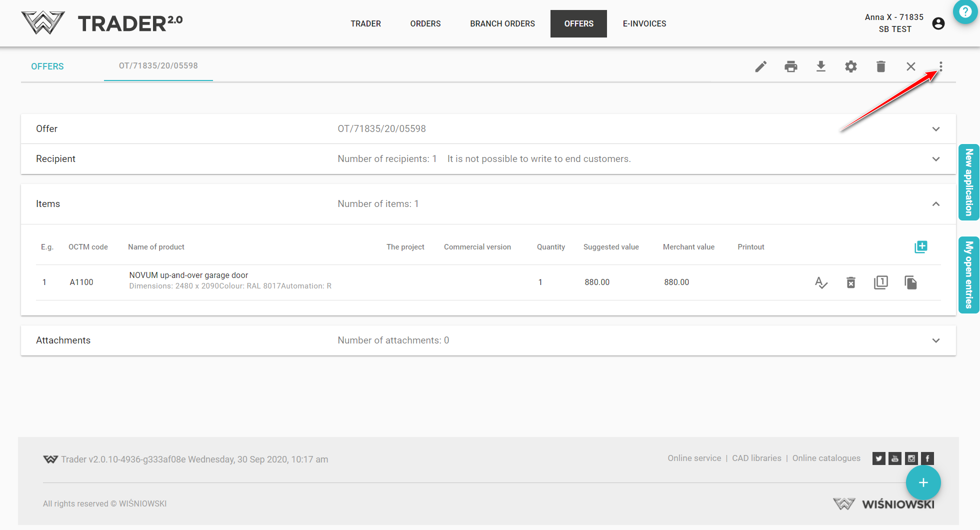Open the help question mark icon
The width and height of the screenshot is (980, 530).
coord(965,11)
